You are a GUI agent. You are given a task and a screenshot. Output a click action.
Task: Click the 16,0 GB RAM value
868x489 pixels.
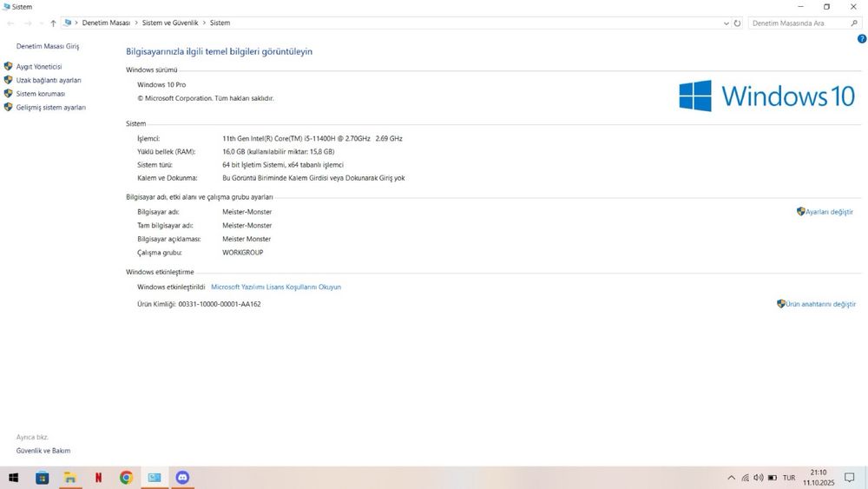[278, 152]
